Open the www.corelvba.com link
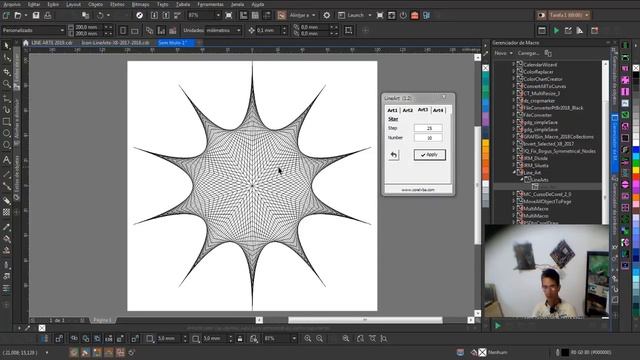 click(x=418, y=190)
